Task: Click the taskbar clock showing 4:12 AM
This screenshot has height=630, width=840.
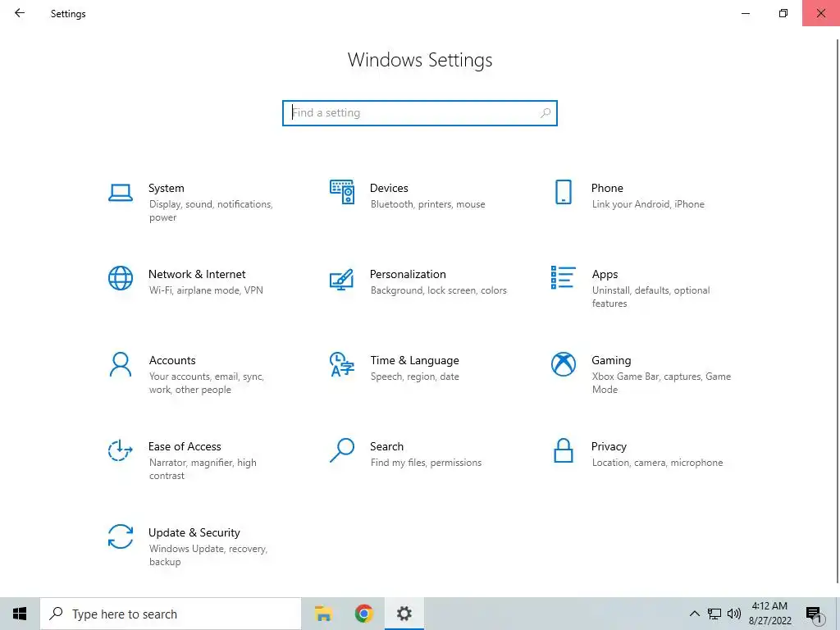Action: click(x=769, y=614)
